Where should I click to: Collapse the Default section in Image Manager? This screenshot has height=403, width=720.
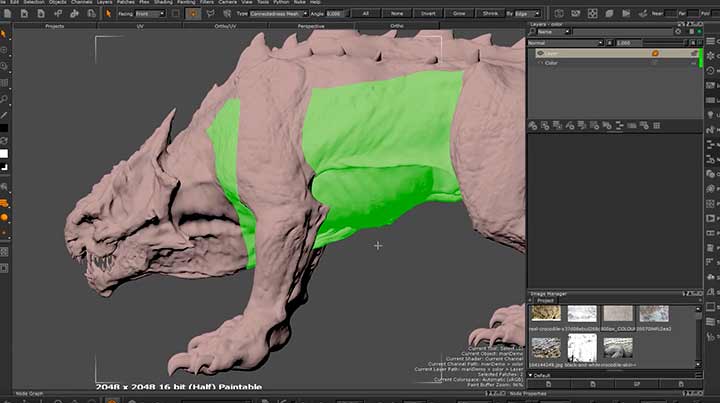click(531, 375)
